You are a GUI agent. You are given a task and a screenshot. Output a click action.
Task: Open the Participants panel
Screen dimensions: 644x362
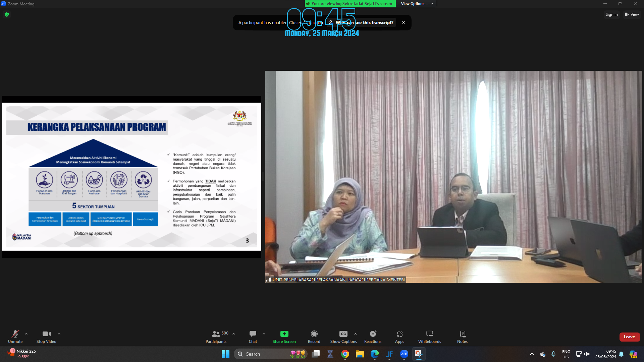pos(216,337)
